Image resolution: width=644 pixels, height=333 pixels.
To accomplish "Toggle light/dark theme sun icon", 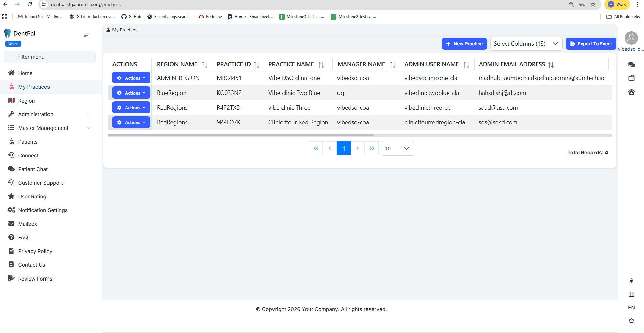I will (631, 281).
